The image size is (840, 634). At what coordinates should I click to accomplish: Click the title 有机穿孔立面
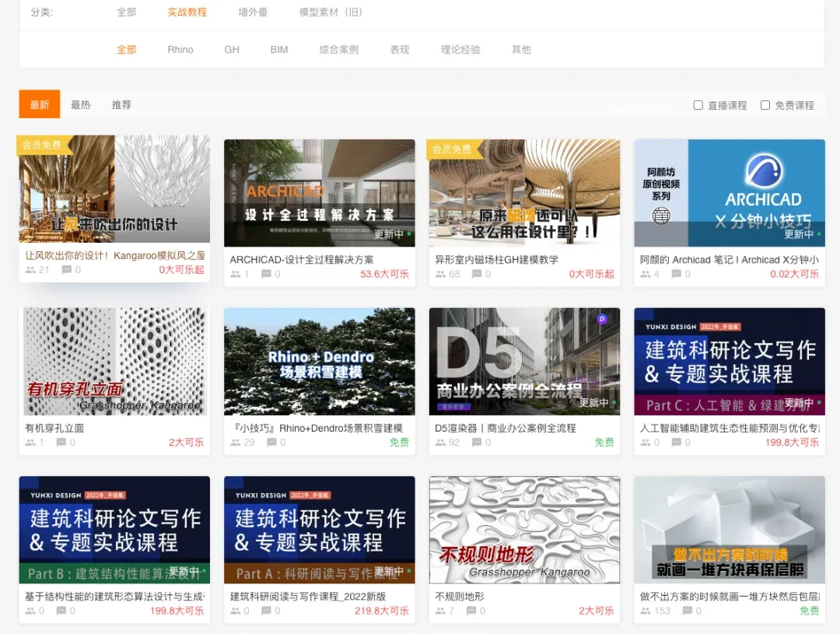click(x=54, y=428)
